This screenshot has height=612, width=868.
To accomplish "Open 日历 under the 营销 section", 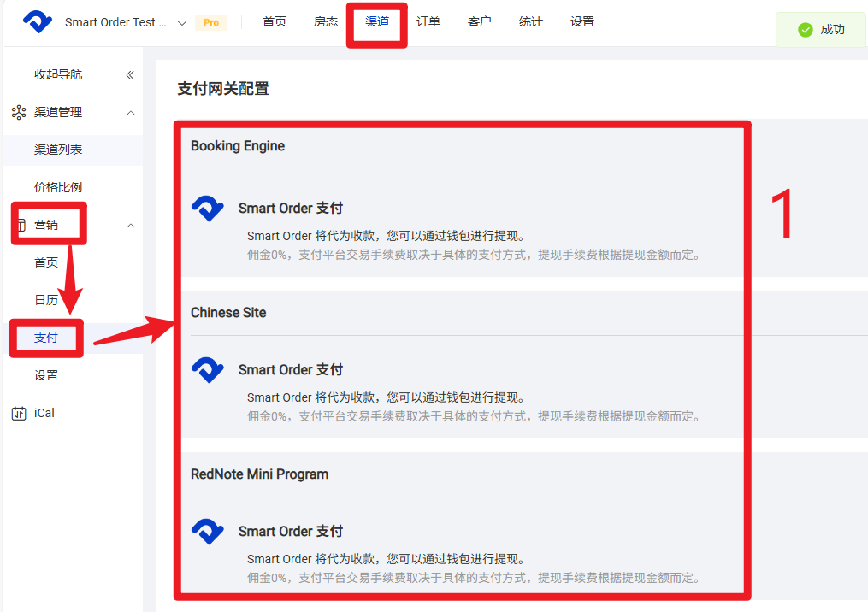I will [46, 300].
